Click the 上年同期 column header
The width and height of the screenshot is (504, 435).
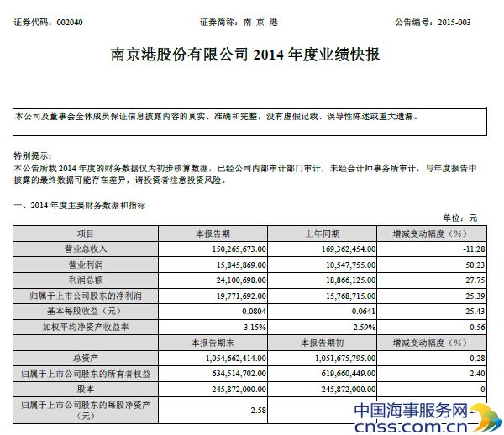pos(323,233)
